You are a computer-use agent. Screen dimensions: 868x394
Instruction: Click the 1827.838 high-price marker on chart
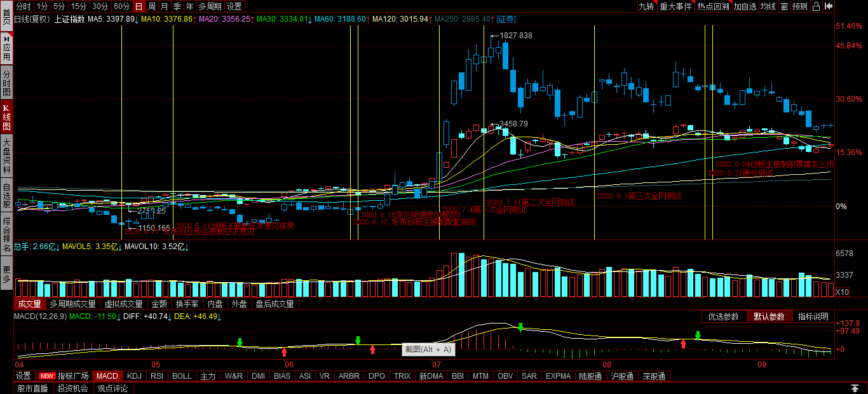515,36
